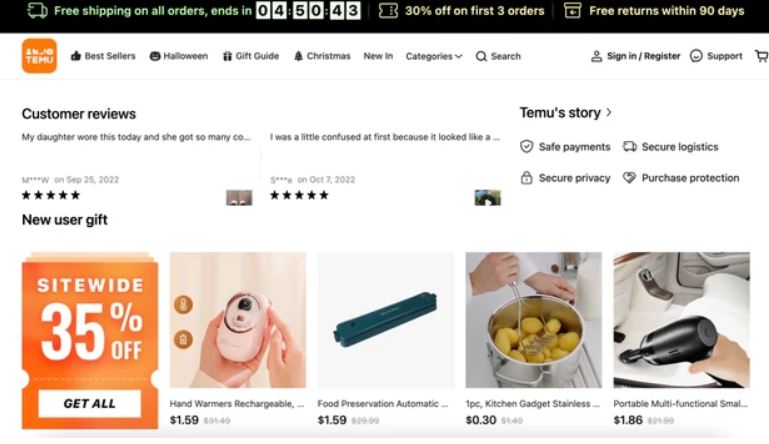Click the Temu logo icon
Image resolution: width=769 pixels, height=444 pixels.
click(x=39, y=56)
